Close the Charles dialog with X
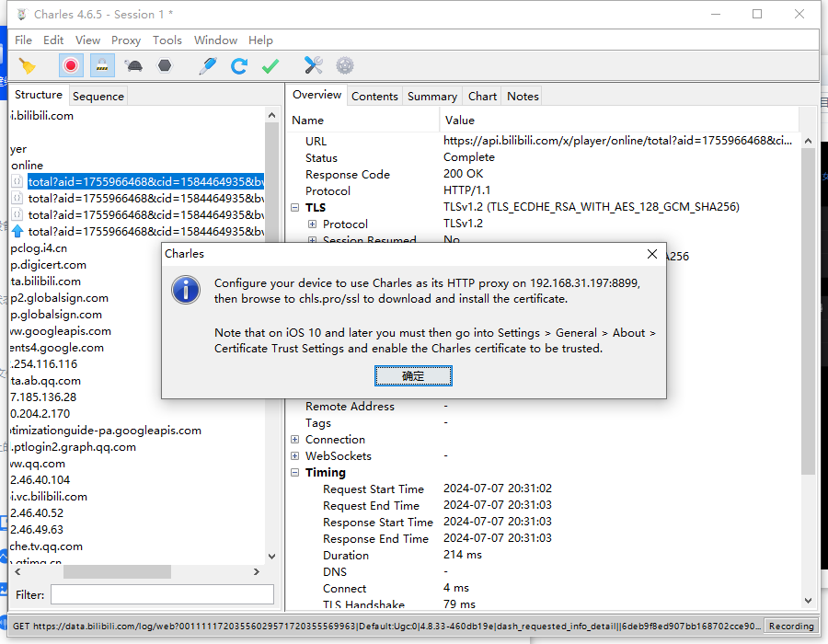The width and height of the screenshot is (828, 644). (x=652, y=254)
